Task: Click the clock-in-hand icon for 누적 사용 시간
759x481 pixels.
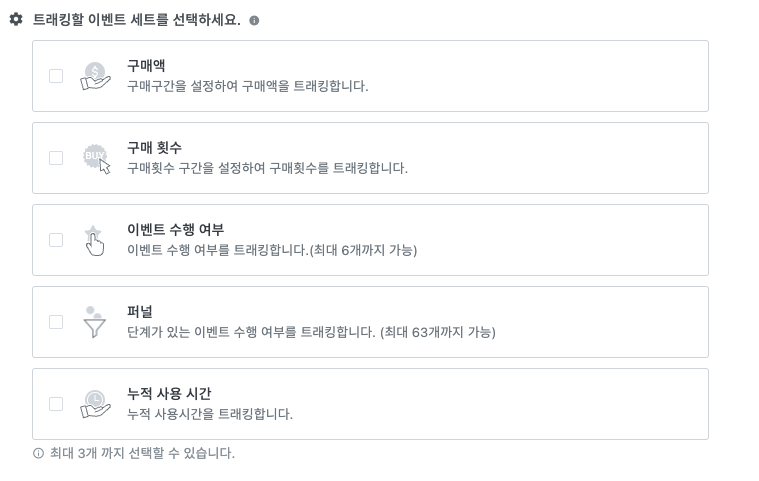Action: pos(95,405)
